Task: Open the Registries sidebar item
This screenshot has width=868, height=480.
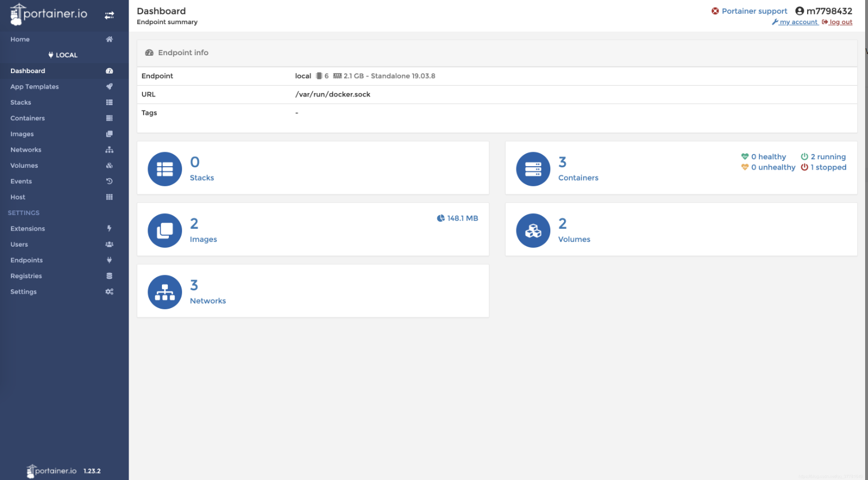Action: (x=26, y=276)
